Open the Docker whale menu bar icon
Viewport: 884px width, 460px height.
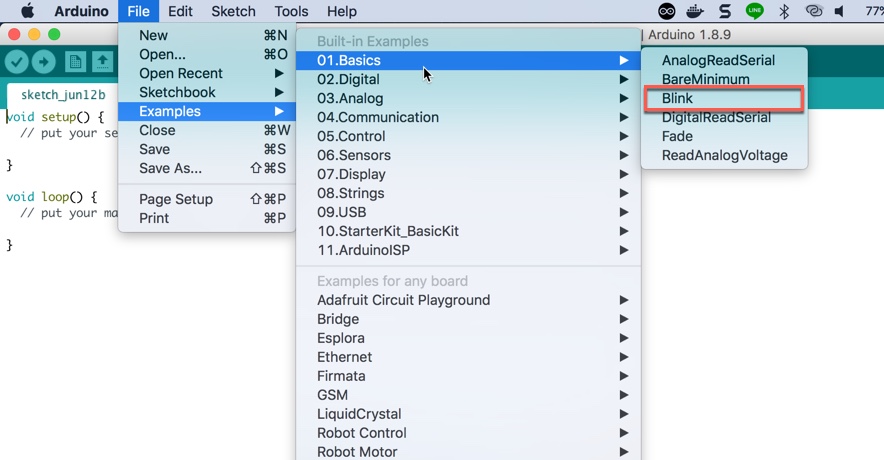click(x=695, y=12)
